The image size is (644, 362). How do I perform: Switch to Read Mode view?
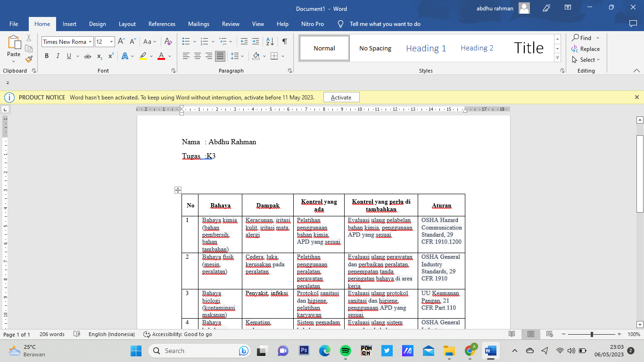[x=512, y=334]
